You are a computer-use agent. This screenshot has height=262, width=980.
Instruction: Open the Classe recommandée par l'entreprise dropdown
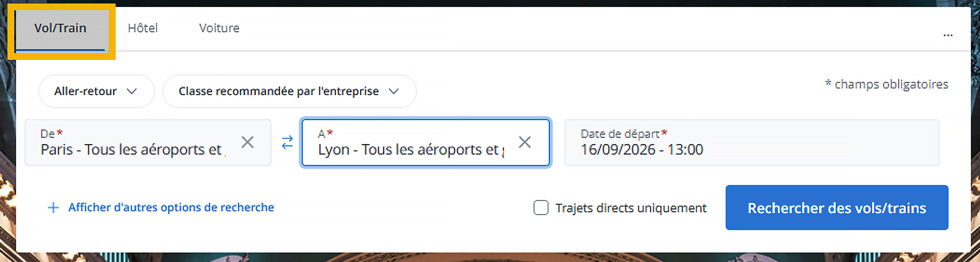(289, 91)
